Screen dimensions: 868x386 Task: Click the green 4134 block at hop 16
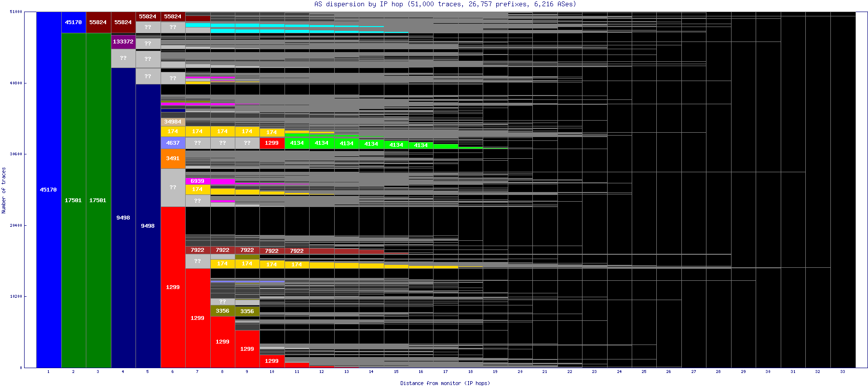pyautogui.click(x=421, y=145)
